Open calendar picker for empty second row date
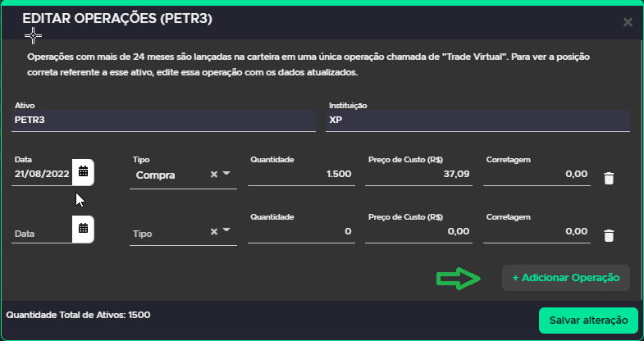This screenshot has width=644, height=341. (x=83, y=229)
